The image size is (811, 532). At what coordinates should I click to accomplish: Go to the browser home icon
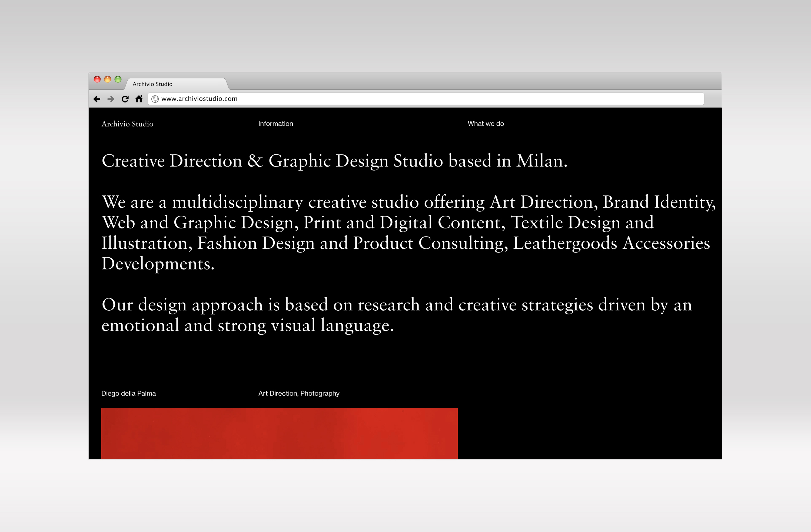point(139,99)
